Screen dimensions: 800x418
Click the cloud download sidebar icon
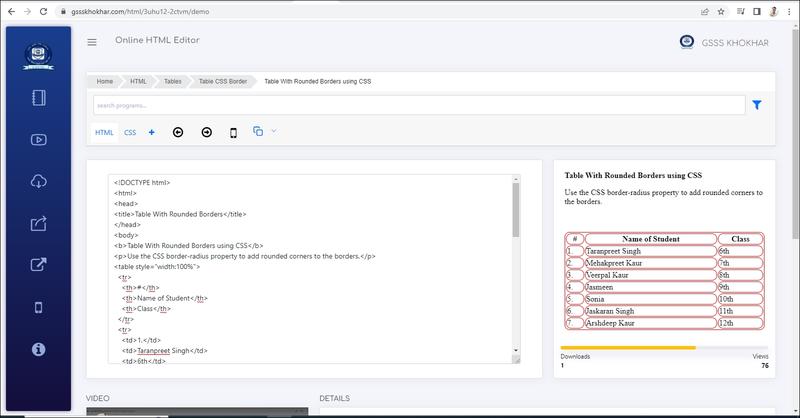[39, 181]
